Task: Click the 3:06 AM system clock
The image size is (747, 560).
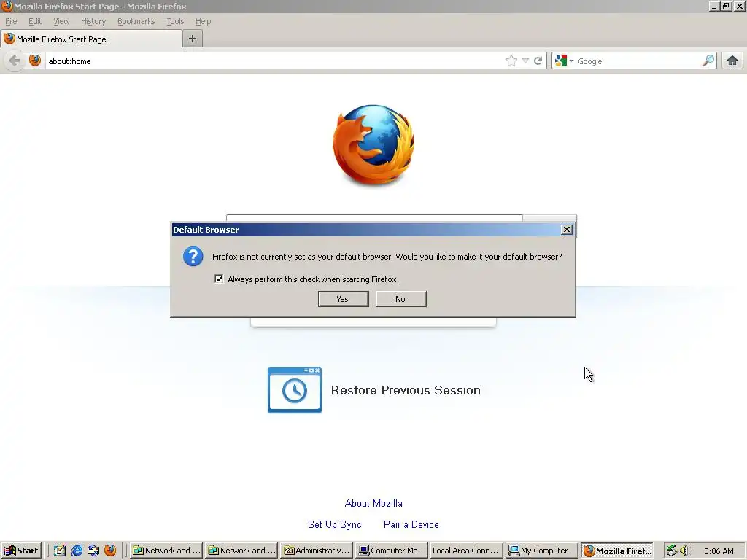Action: click(x=719, y=551)
